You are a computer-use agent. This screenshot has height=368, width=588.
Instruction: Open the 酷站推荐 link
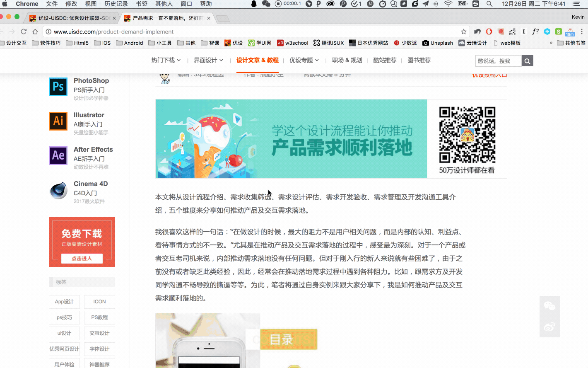(385, 61)
